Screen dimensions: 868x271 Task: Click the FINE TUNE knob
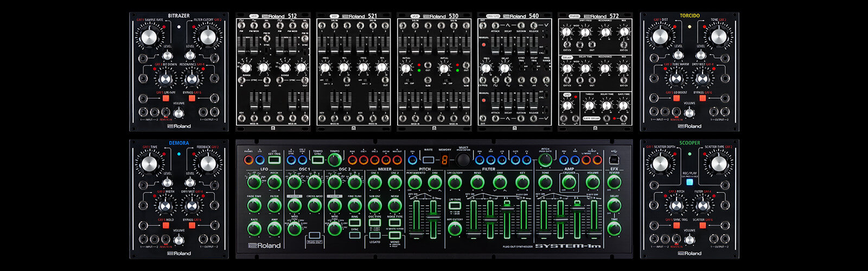355,205
